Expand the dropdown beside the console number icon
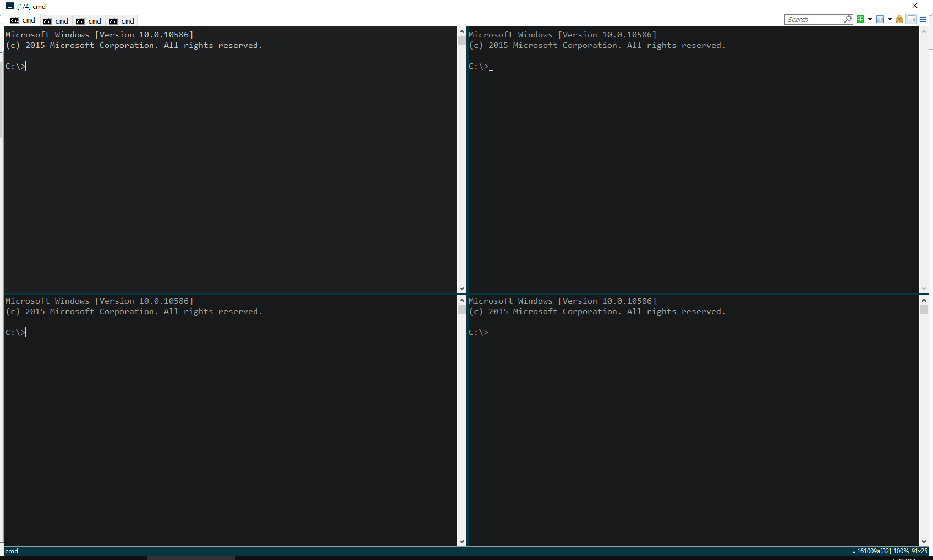The image size is (933, 560). [890, 19]
